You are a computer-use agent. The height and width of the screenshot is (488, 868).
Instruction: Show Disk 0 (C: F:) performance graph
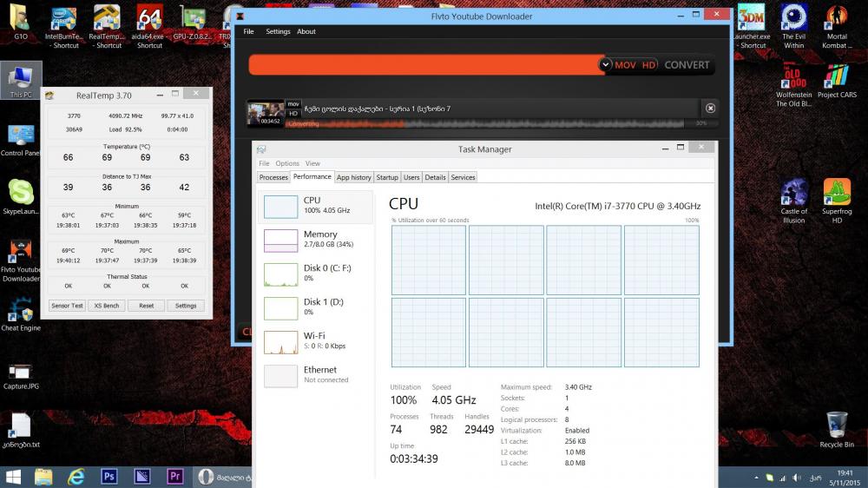coord(316,274)
